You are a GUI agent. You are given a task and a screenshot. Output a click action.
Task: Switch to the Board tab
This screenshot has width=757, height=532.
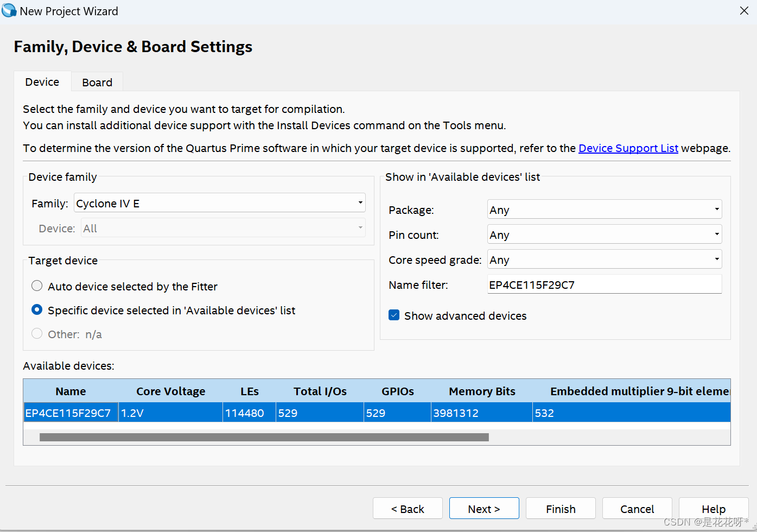(x=97, y=82)
